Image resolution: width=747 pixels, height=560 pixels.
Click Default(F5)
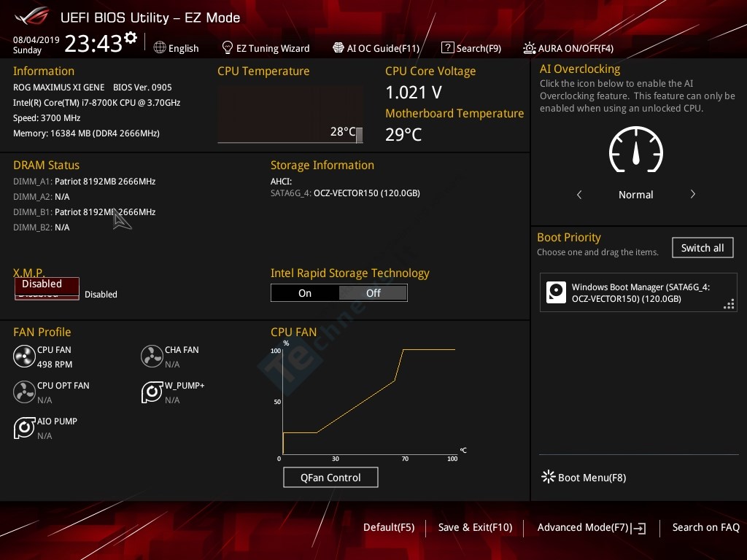pos(389,527)
